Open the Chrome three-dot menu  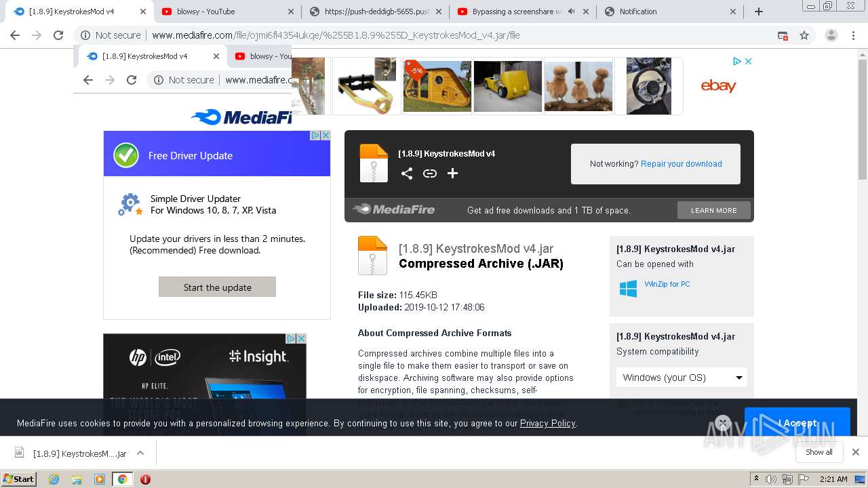853,35
